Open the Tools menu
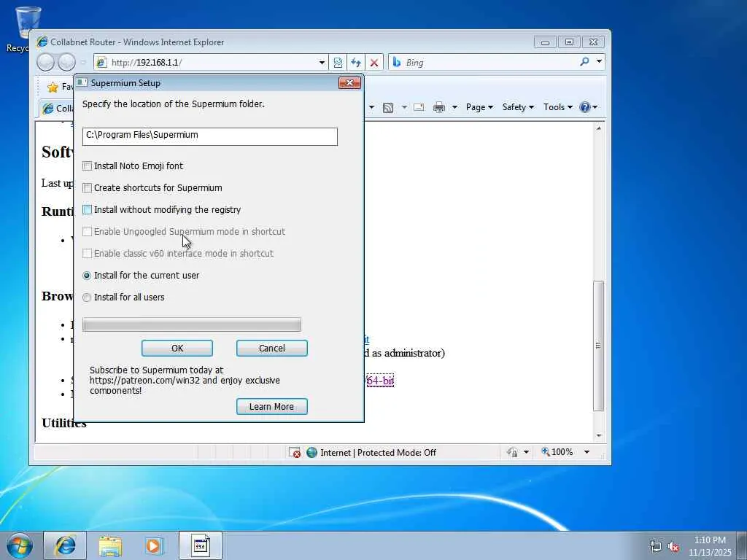The image size is (747, 560). (558, 107)
